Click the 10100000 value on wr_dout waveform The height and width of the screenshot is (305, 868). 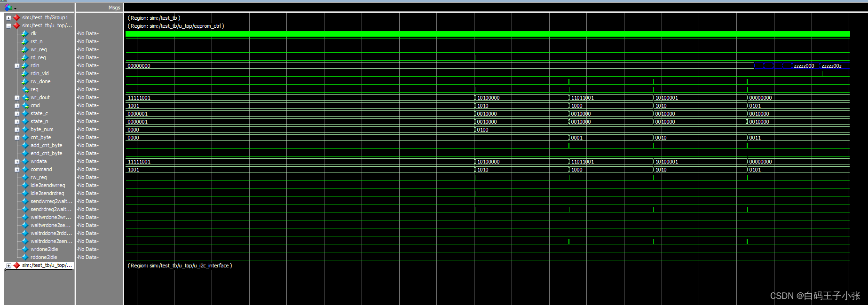coord(488,98)
